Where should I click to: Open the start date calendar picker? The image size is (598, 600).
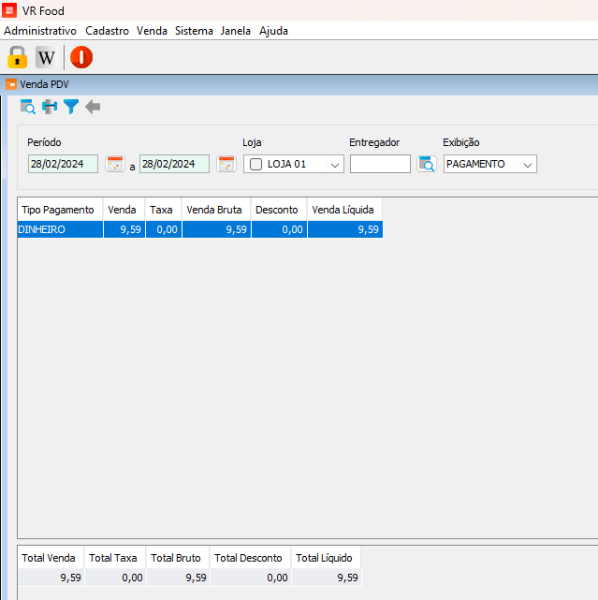pyautogui.click(x=115, y=164)
